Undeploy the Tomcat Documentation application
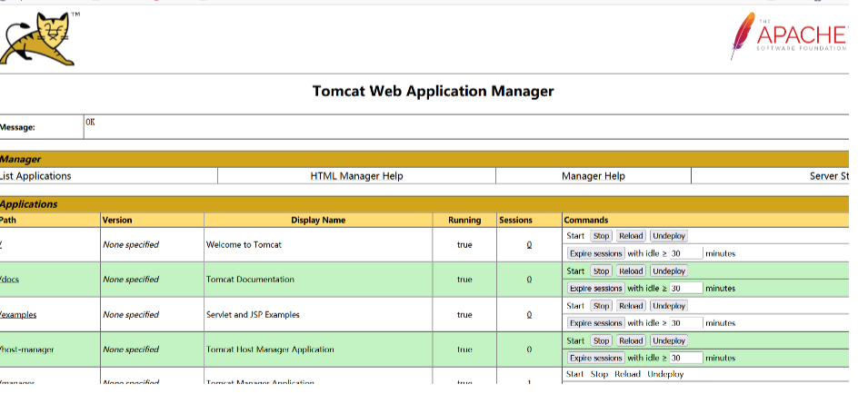Screen dimensions: 868x394 tap(669, 271)
